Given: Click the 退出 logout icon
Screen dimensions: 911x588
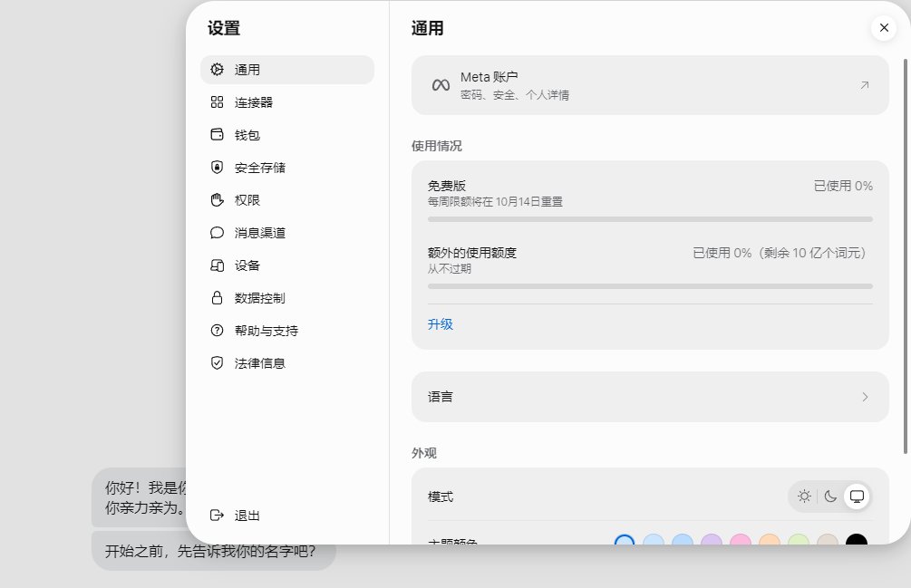Looking at the screenshot, I should pos(217,516).
